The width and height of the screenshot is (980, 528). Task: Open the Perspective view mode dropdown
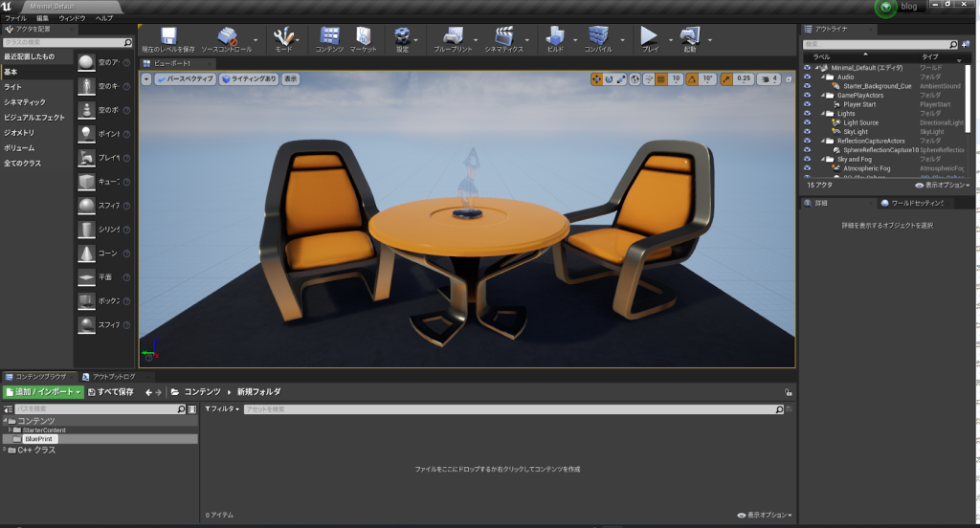pos(184,79)
